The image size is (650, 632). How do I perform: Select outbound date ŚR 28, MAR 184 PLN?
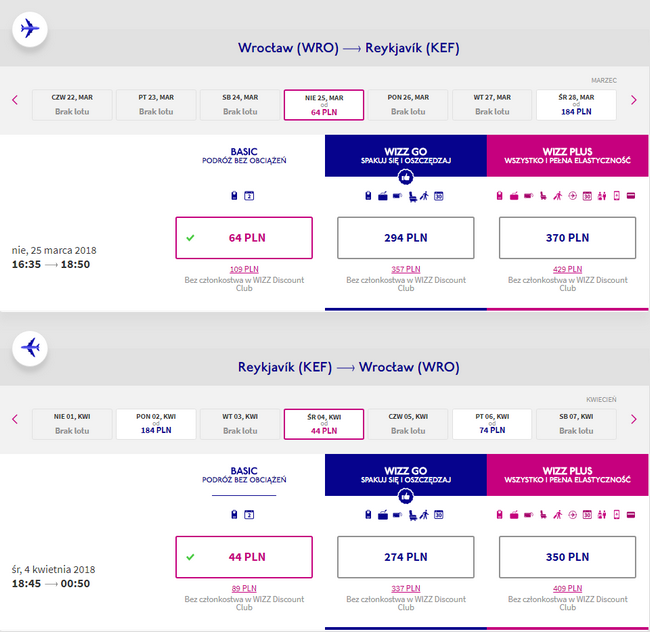point(576,105)
